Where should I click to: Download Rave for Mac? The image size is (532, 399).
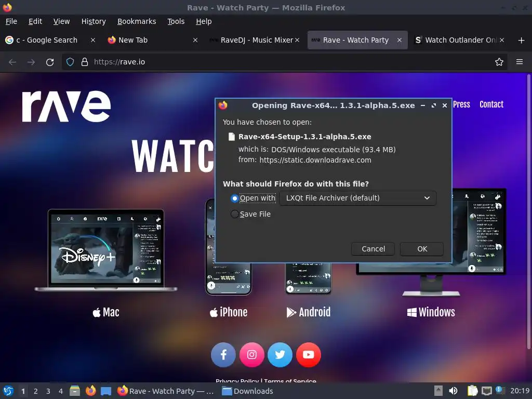106,312
